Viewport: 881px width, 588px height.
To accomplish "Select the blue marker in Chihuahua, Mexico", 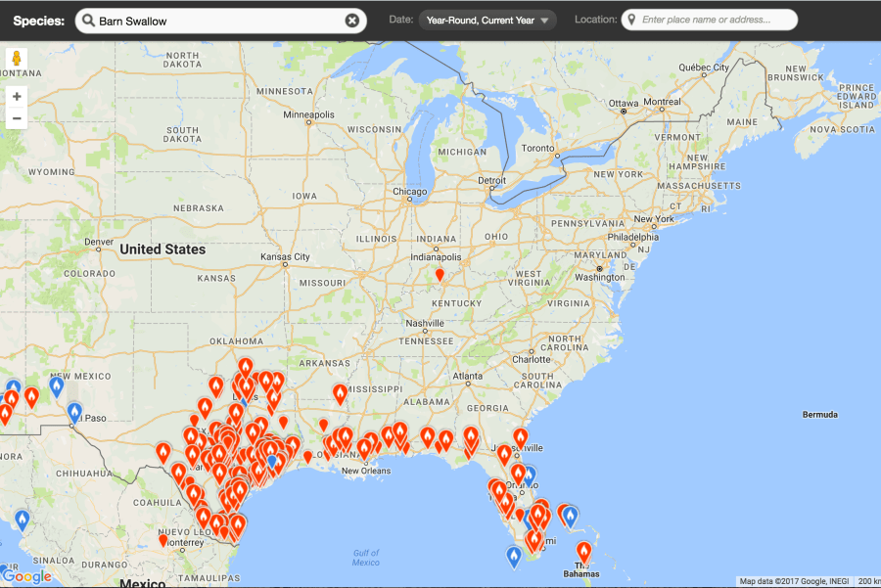I will pos(22,520).
